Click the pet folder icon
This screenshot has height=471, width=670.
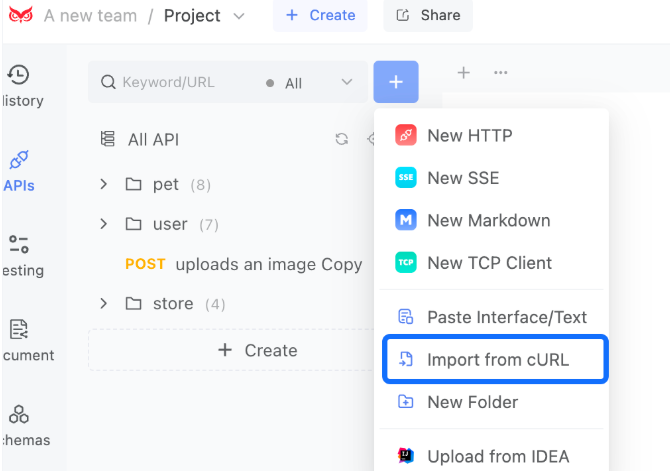tap(133, 184)
